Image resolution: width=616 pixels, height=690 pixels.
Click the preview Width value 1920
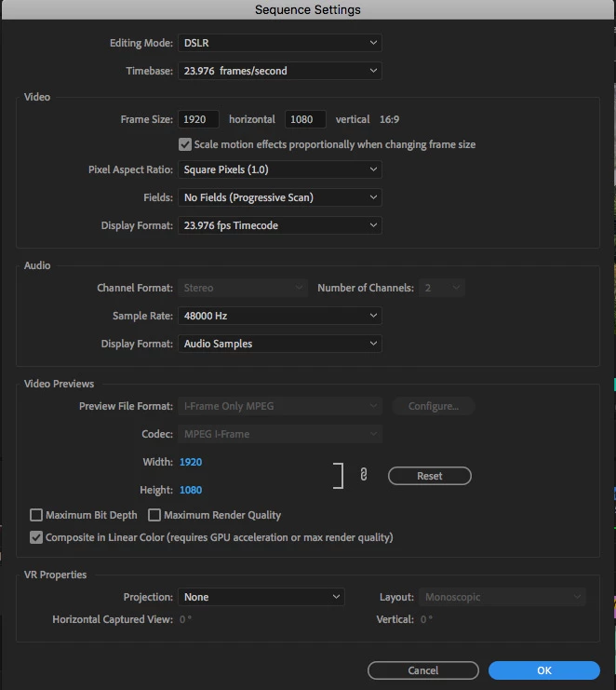coord(191,462)
